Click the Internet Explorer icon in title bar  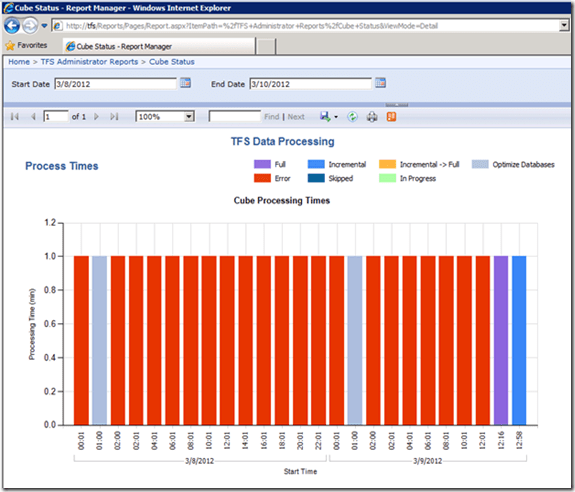coord(8,8)
